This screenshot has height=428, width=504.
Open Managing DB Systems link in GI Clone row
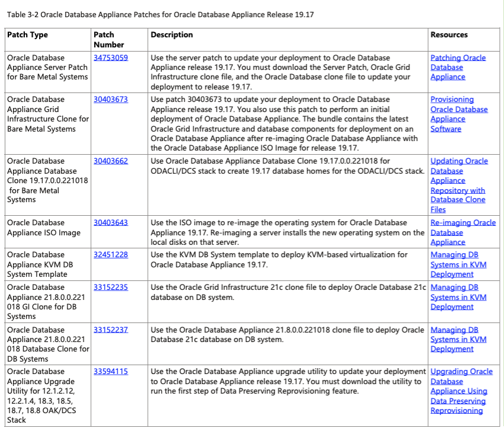click(458, 297)
